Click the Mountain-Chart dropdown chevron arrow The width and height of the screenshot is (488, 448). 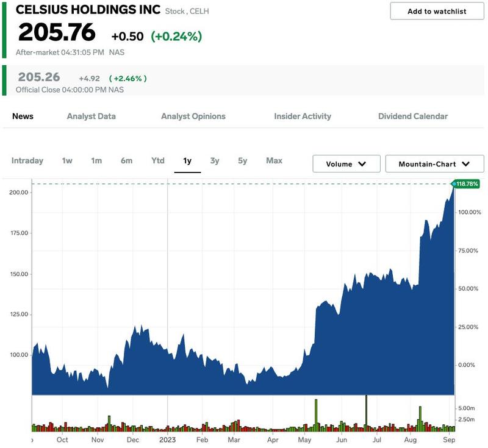465,164
